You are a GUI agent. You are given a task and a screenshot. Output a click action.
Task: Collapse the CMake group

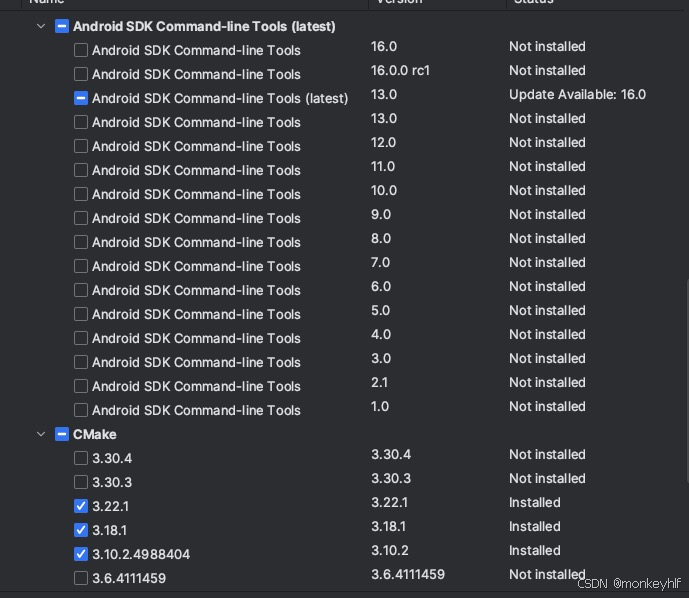tap(41, 434)
